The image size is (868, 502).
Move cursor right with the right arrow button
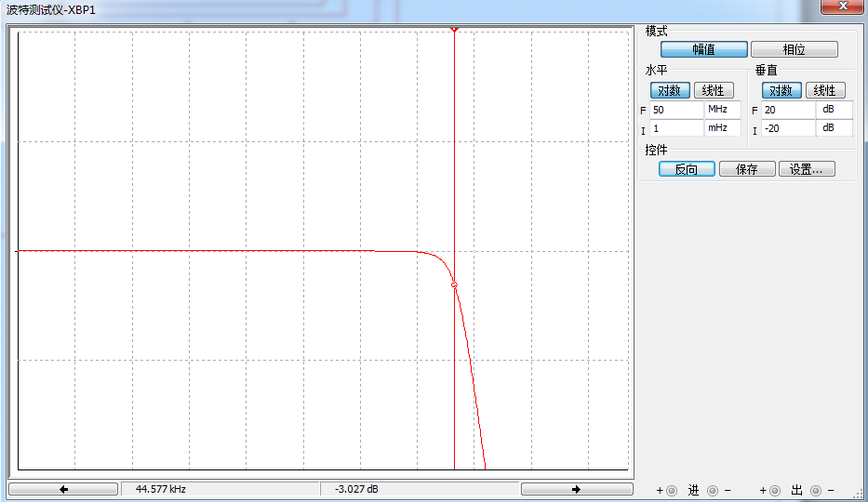pos(577,489)
